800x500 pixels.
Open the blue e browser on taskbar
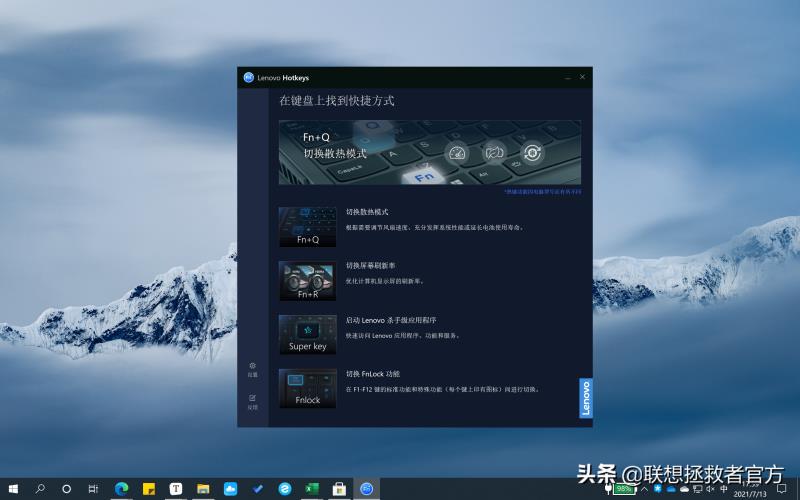(285, 489)
